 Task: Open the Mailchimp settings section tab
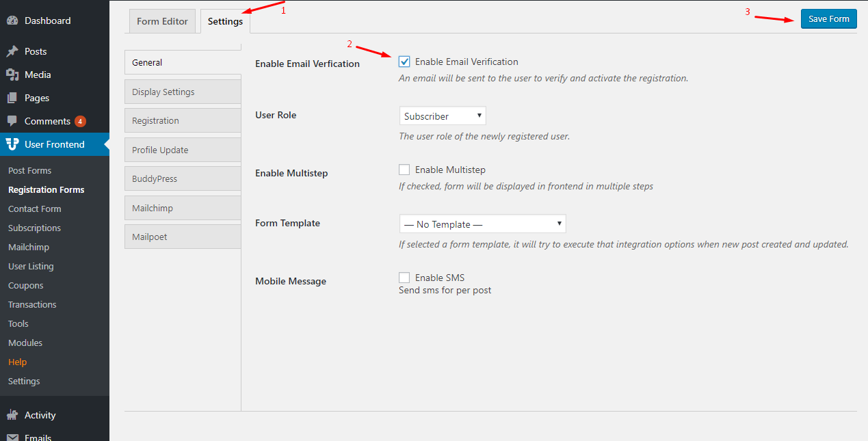point(183,208)
